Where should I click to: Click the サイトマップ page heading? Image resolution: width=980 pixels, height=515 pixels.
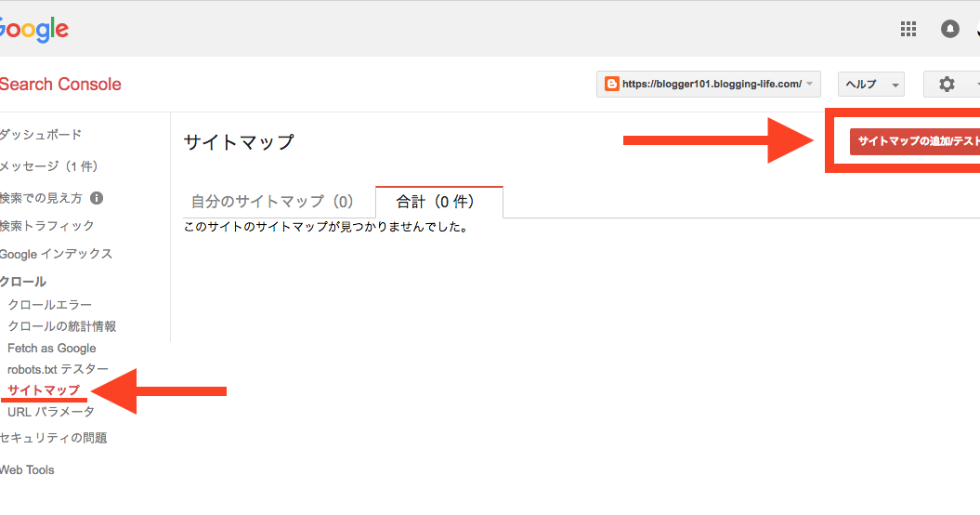pos(239,142)
